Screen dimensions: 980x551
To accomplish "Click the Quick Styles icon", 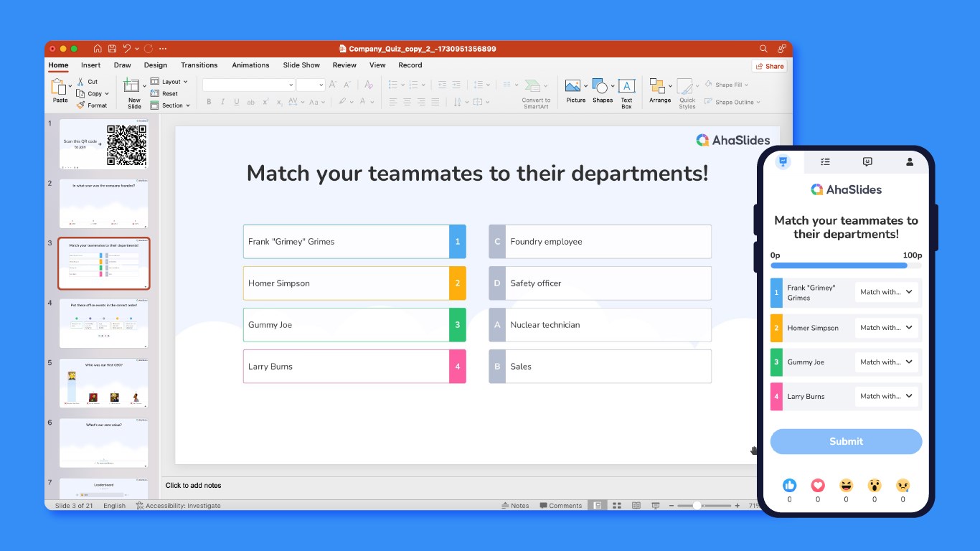I will [685, 87].
